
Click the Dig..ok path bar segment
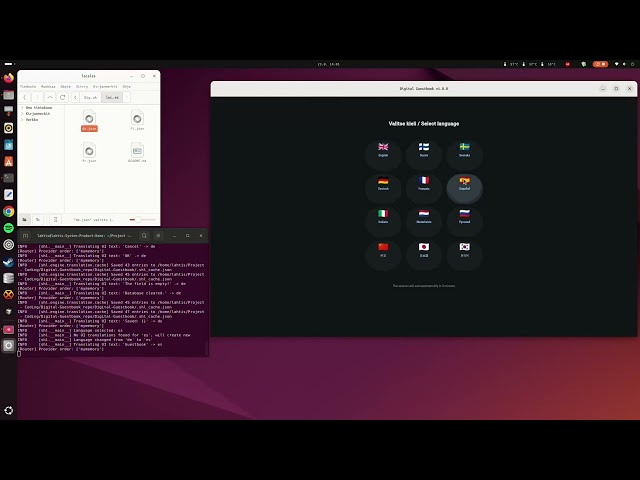click(90, 97)
